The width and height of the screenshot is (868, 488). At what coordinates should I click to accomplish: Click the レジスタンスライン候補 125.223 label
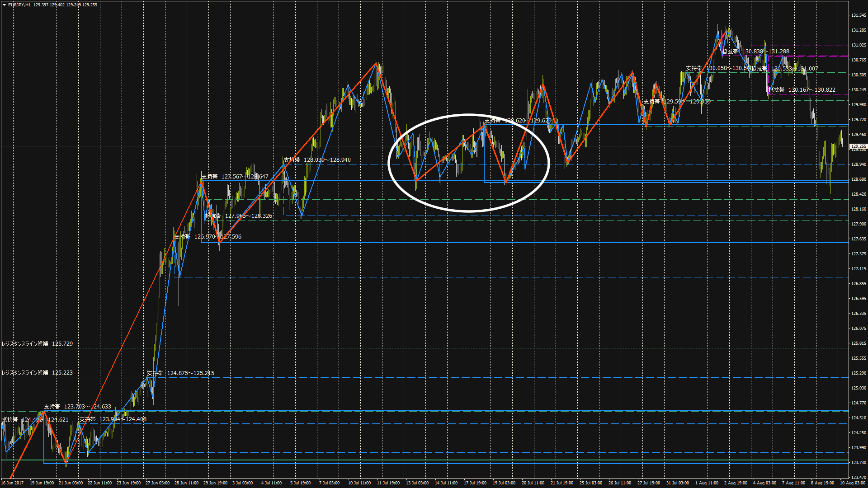tap(37, 373)
